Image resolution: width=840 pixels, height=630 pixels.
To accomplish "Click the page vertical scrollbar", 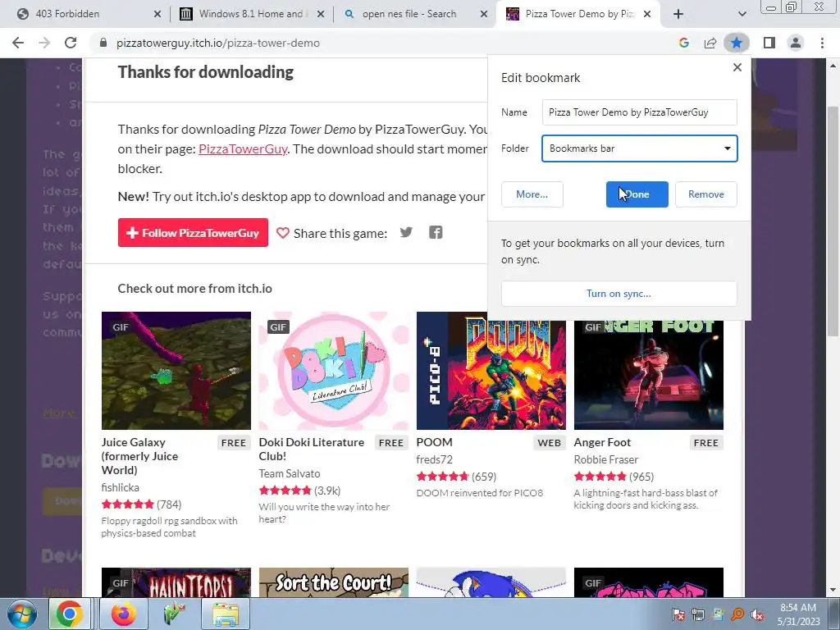I will coord(833,221).
